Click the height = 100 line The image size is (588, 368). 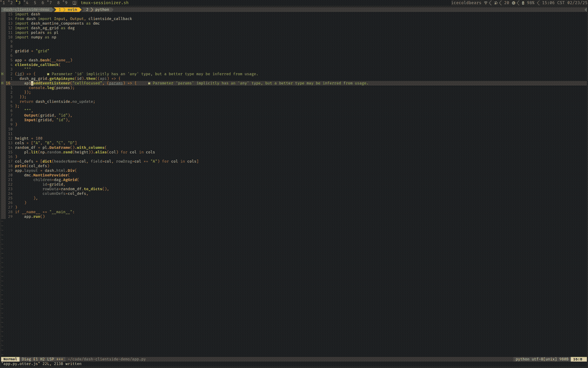[x=28, y=138]
